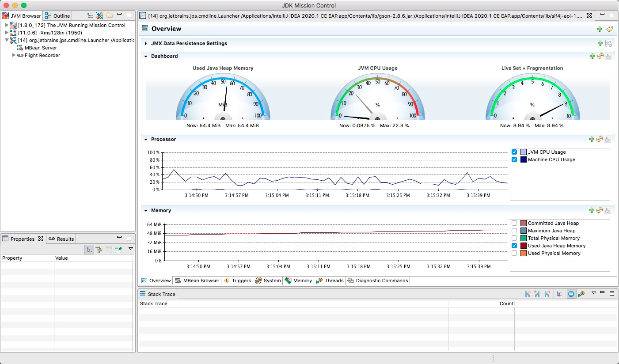The width and height of the screenshot is (619, 364).
Task: Click the tree layout icon in Properties toolbar
Action: click(90, 250)
